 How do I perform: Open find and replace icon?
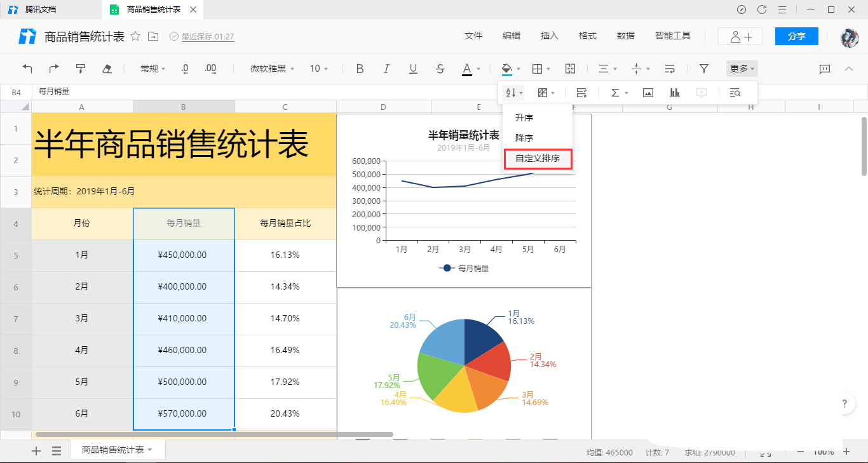(x=735, y=93)
